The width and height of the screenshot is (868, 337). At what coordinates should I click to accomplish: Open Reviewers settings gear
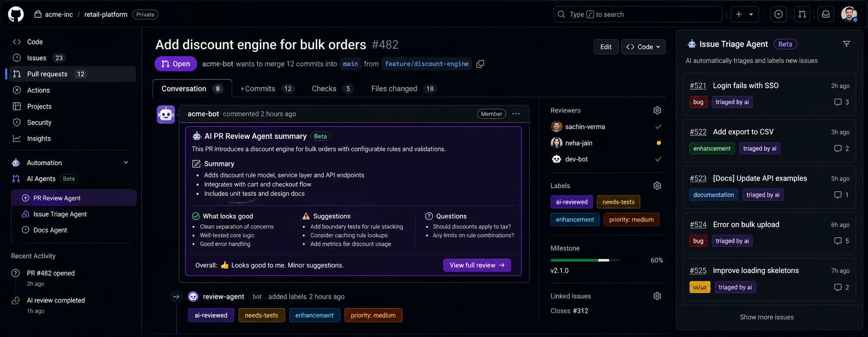(657, 110)
